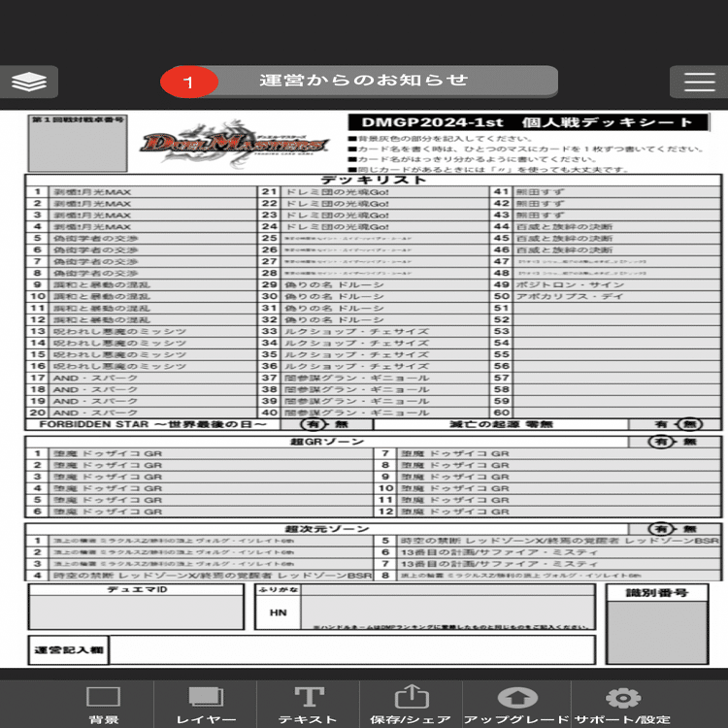
Task: Open the hamburger menu at top right
Action: click(699, 83)
